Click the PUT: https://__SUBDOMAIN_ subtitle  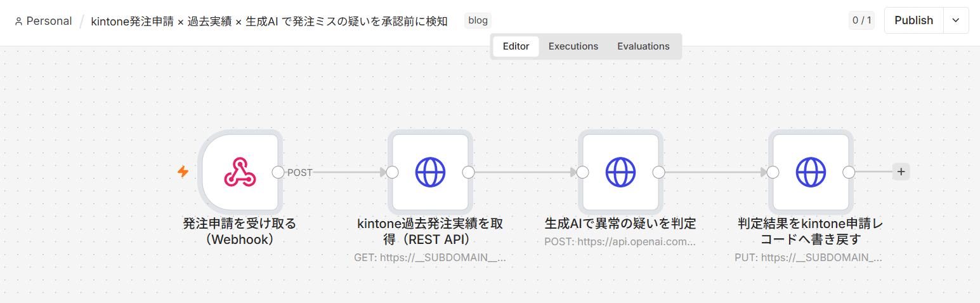809,258
